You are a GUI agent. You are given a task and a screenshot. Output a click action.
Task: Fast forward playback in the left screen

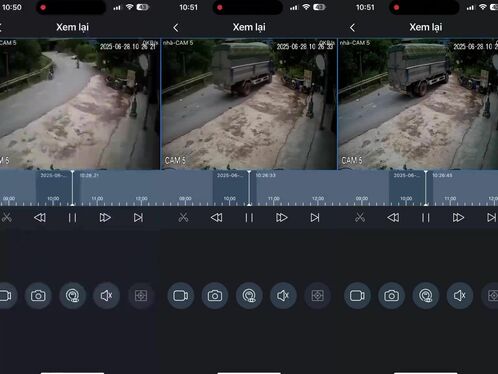point(105,218)
